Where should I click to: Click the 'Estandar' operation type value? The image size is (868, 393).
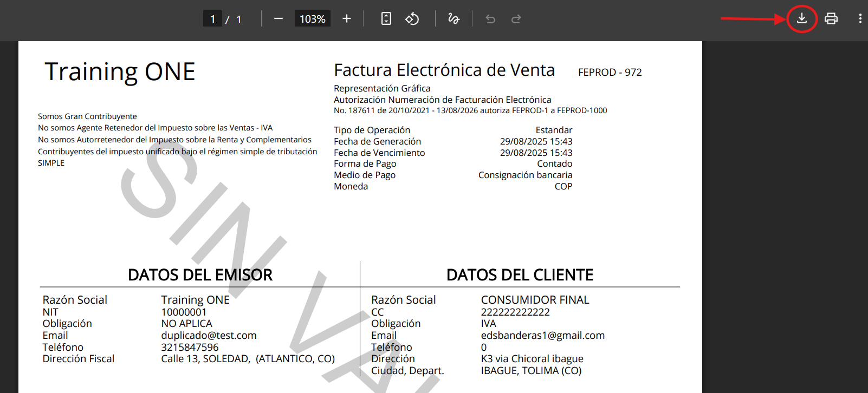coord(554,130)
